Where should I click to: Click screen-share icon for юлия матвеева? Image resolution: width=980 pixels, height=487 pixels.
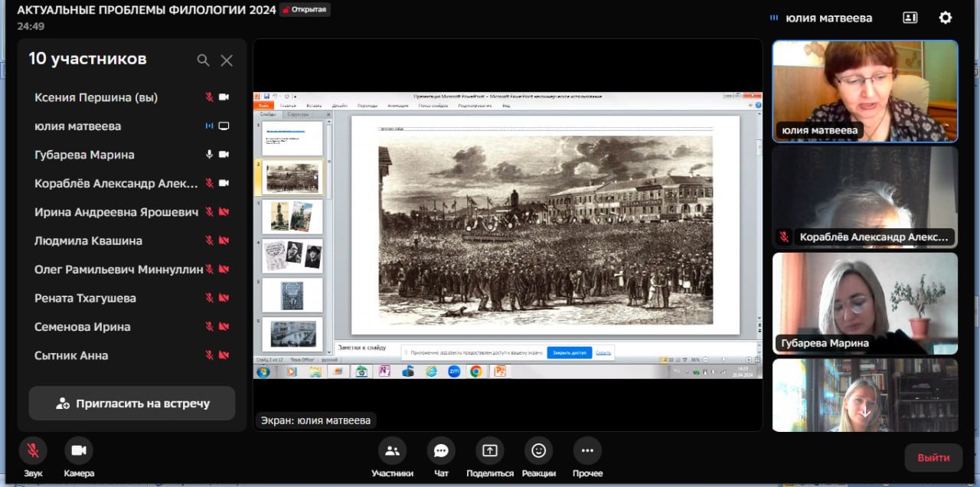pyautogui.click(x=224, y=126)
